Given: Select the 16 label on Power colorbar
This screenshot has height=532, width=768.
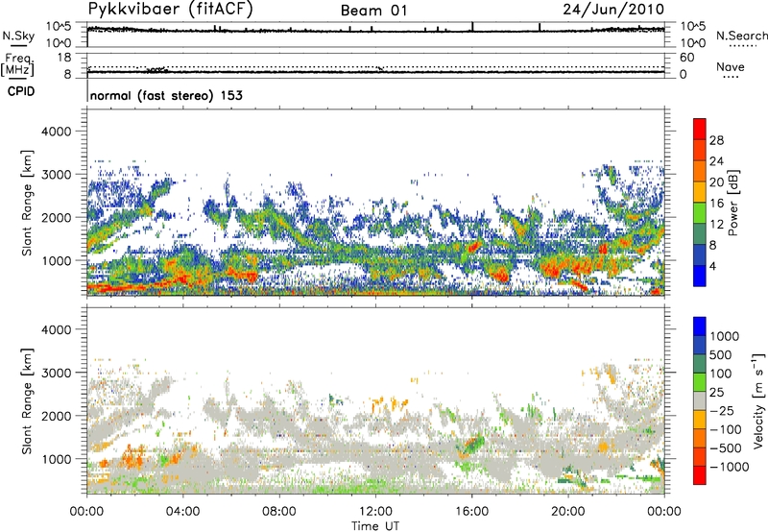Looking at the screenshot, I should coord(716,204).
